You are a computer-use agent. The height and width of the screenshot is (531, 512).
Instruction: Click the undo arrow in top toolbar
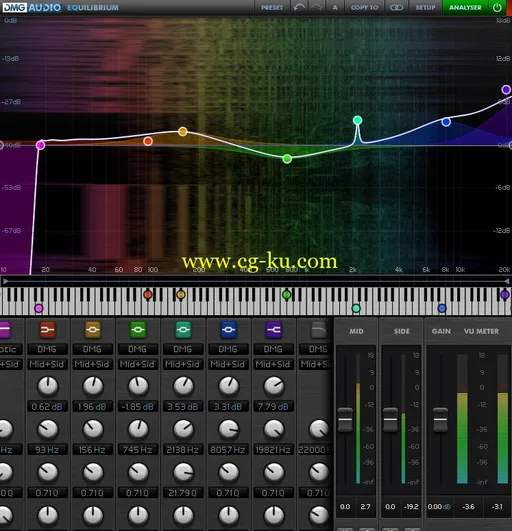point(299,7)
